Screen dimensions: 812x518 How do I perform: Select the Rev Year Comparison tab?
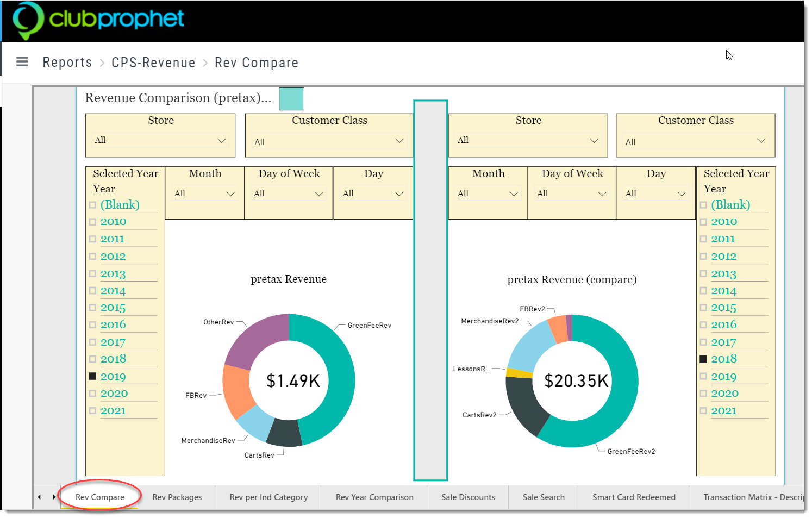coord(374,497)
